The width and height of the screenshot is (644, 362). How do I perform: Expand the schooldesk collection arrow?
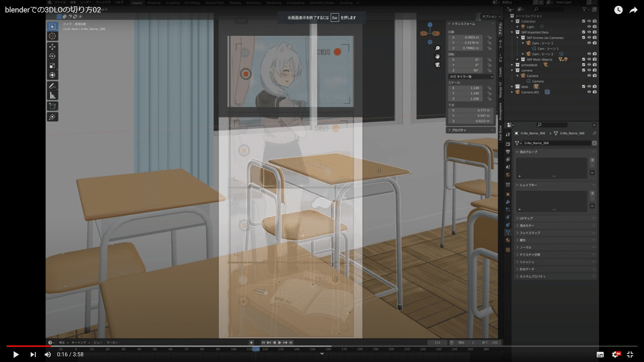pyautogui.click(x=513, y=65)
